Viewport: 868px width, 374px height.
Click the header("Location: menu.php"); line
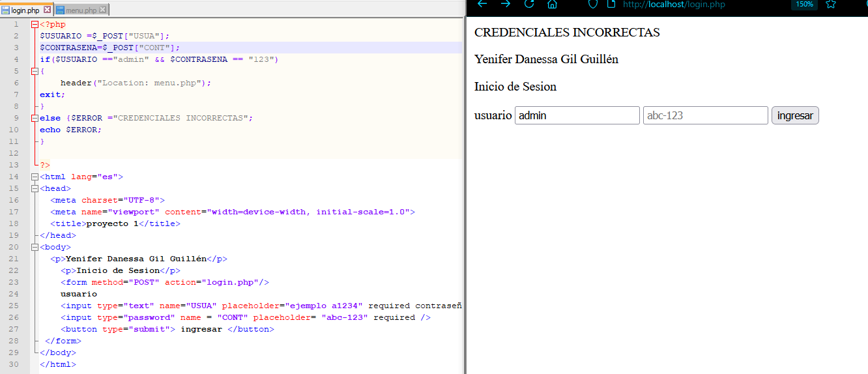pos(136,83)
